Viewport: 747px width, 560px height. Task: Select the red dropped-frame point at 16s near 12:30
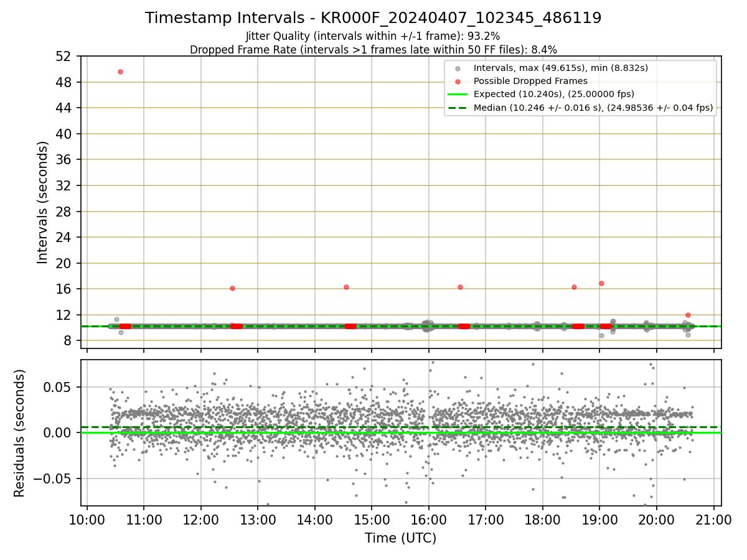[x=232, y=288]
